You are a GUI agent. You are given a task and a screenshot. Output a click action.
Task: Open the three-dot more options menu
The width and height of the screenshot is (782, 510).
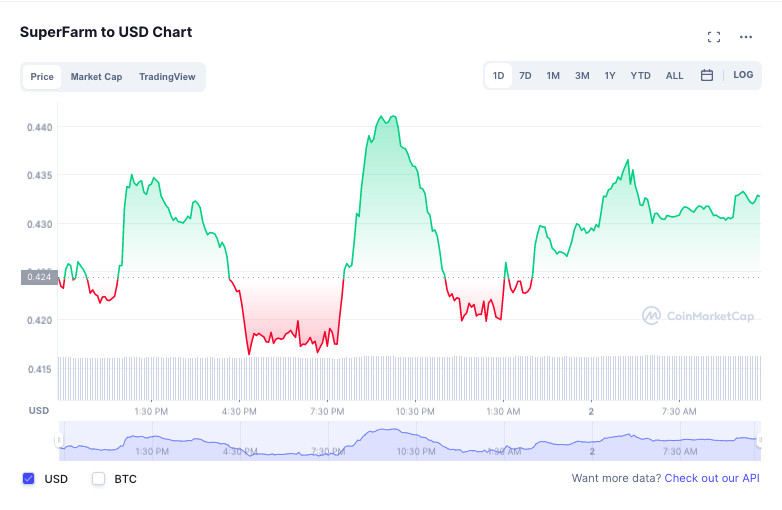pyautogui.click(x=746, y=37)
